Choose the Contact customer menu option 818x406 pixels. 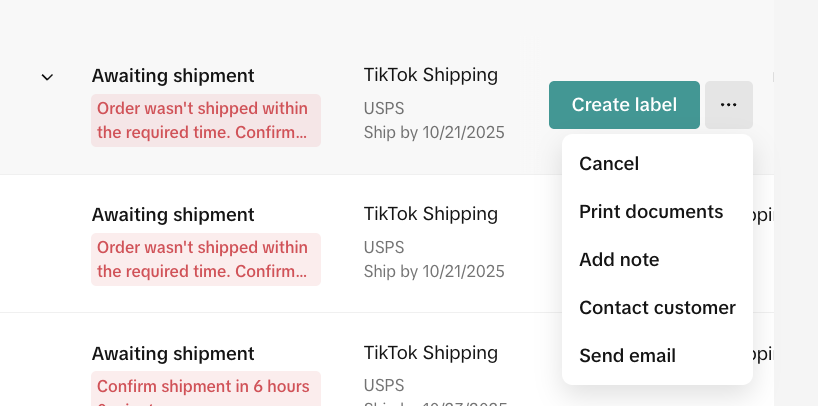click(657, 308)
